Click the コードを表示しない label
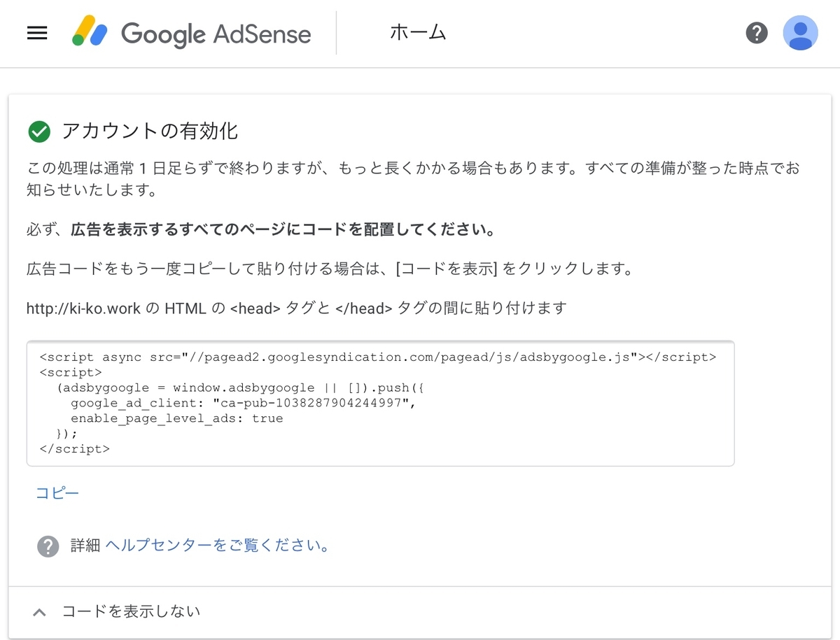The width and height of the screenshot is (840, 640). tap(132, 611)
